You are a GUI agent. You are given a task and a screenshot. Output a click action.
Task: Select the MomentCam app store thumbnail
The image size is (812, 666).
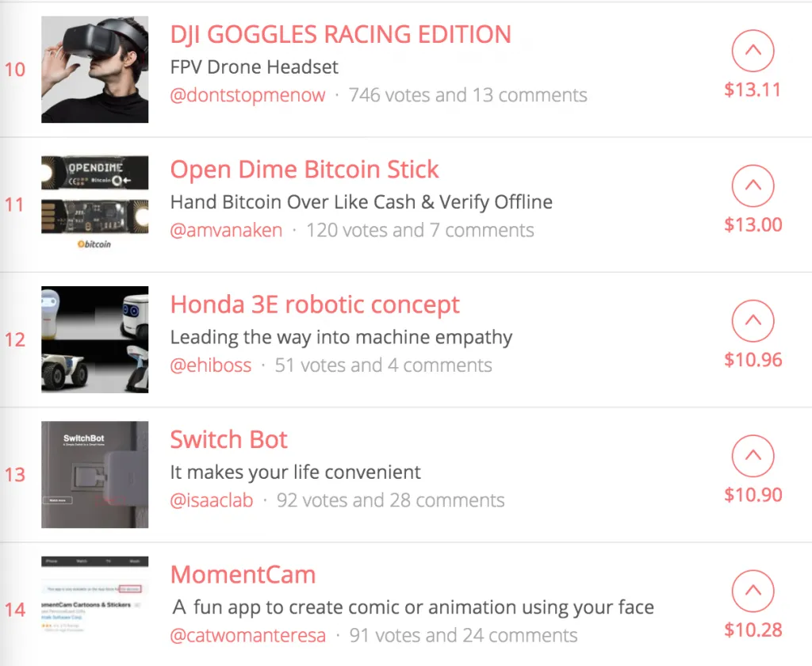click(x=95, y=595)
